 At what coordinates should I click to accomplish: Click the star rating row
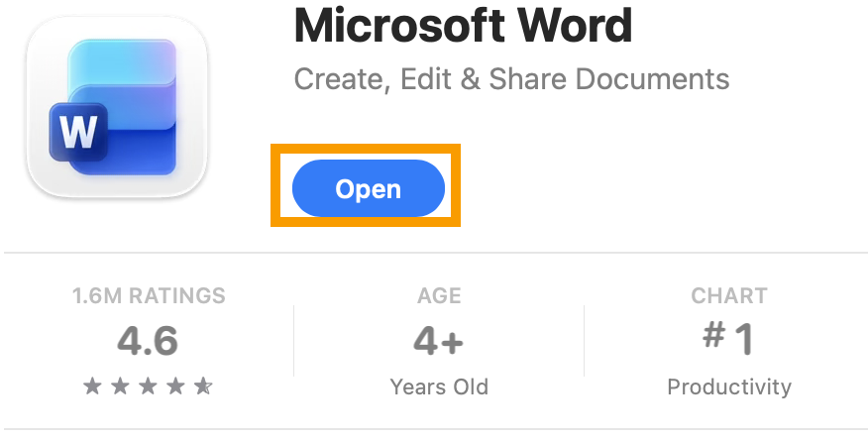[148, 386]
